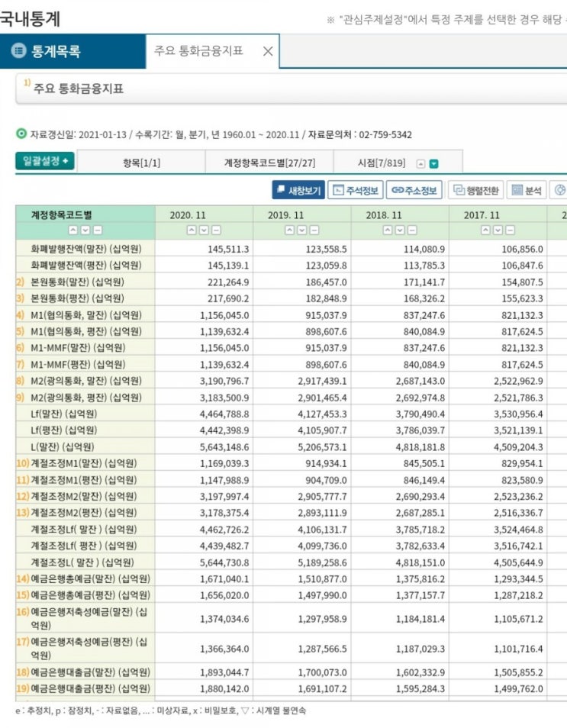Click the 새창보기 button
This screenshot has width=567, height=728.
coord(298,190)
